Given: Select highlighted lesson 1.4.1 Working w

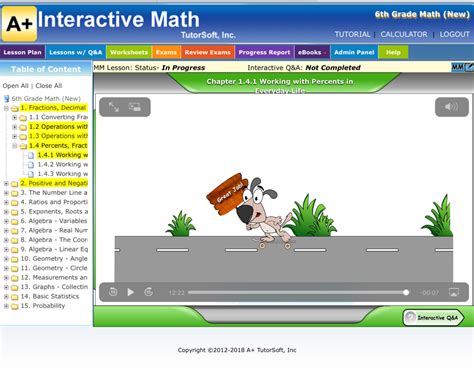Looking at the screenshot, I should pos(63,155).
